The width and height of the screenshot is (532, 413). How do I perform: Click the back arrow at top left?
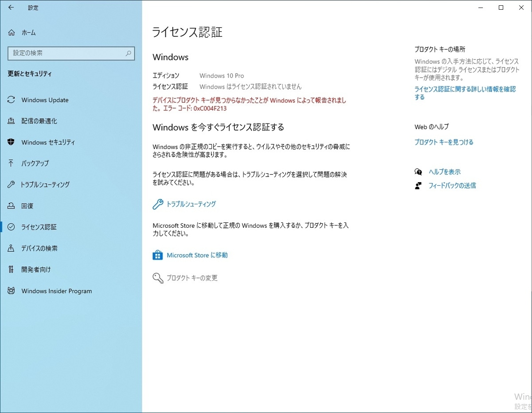pyautogui.click(x=11, y=8)
